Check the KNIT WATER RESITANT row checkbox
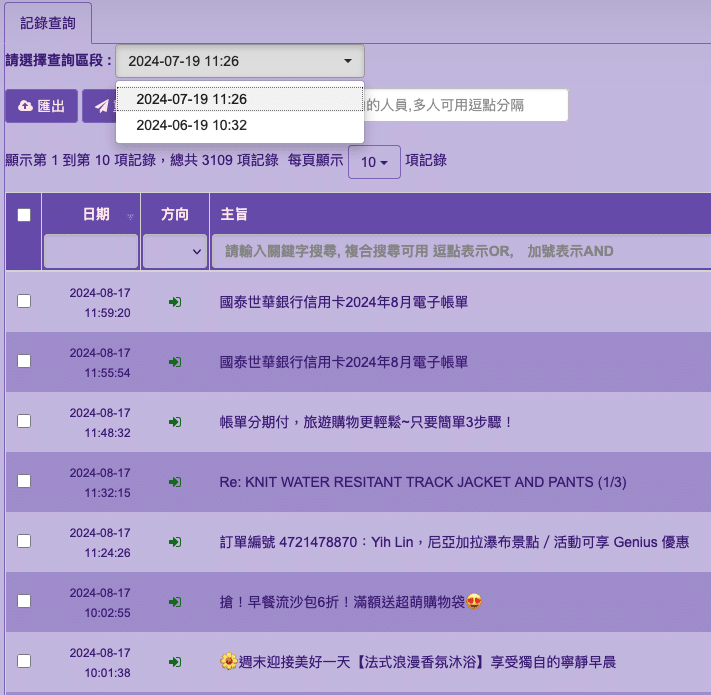This screenshot has height=695, width=711. pos(24,481)
